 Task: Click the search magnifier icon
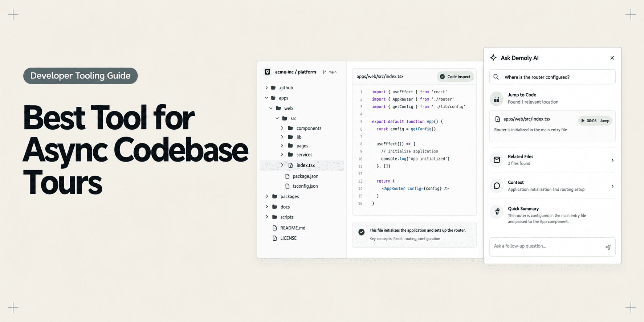click(x=496, y=77)
